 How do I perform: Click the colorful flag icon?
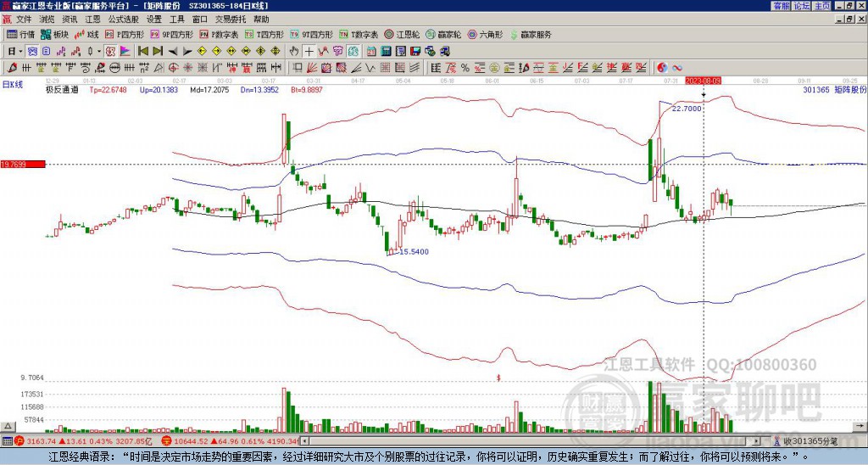pos(125,51)
